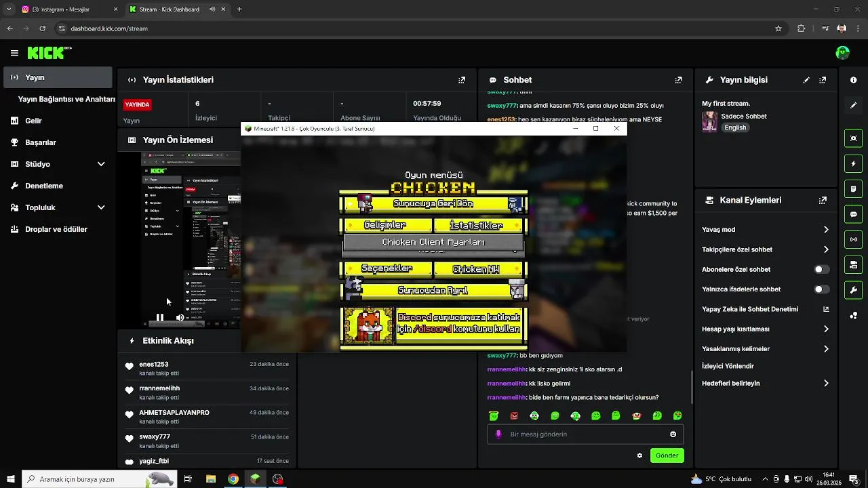Open Minecraft from the taskbar
868x488 pixels.
[255, 479]
